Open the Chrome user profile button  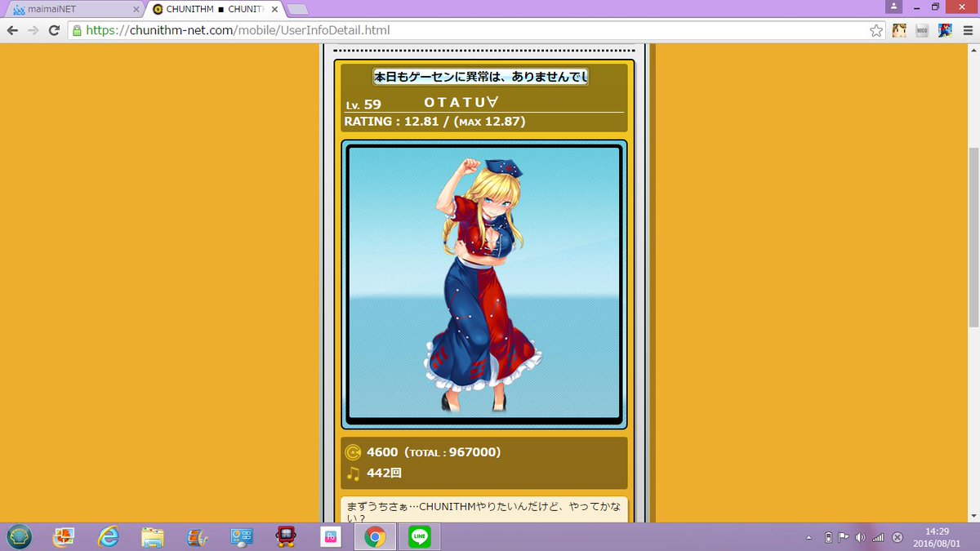pyautogui.click(x=895, y=6)
